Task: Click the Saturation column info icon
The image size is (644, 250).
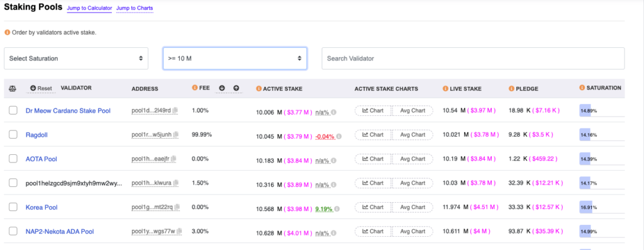Action: [582, 88]
